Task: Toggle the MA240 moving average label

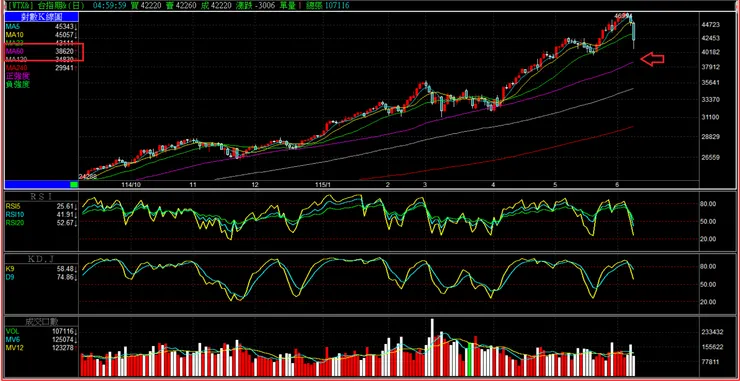Action: [x=16, y=68]
